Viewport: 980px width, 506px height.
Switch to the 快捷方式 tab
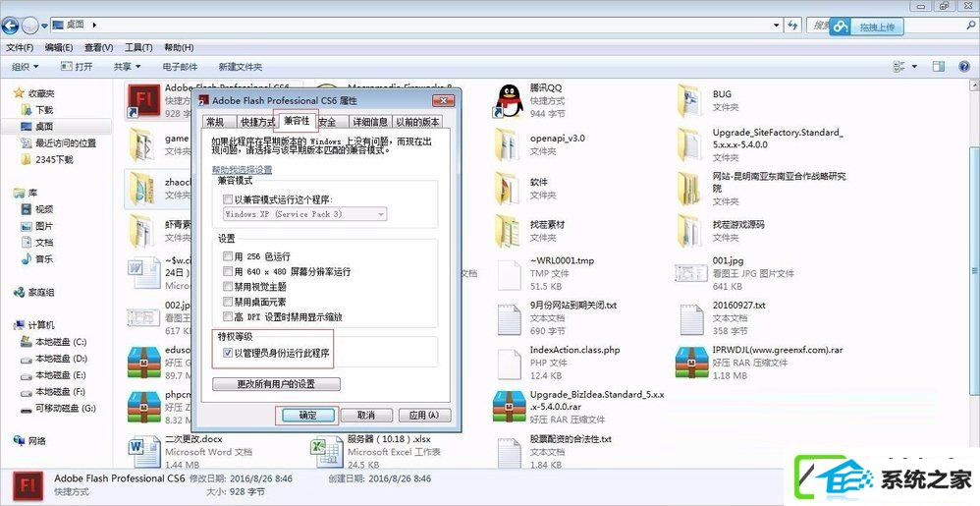point(257,122)
